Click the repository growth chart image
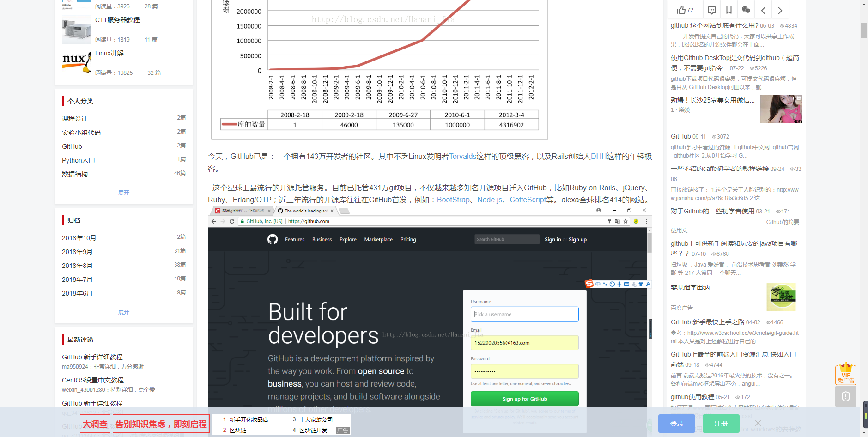 coord(380,69)
